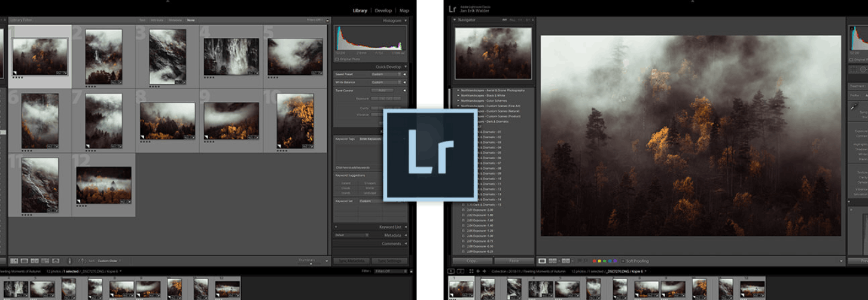This screenshot has height=300, width=868.
Task: Expand the Metadata panel
Action: 406,235
